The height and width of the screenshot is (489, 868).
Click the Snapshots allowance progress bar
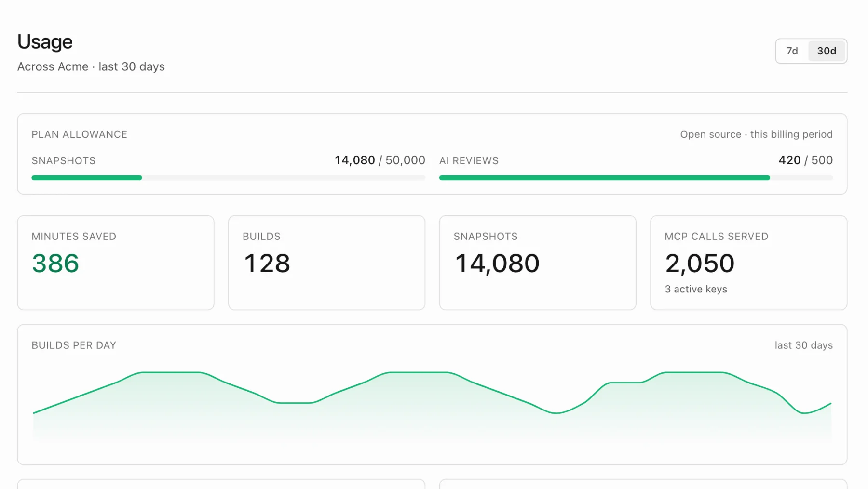[x=229, y=178]
